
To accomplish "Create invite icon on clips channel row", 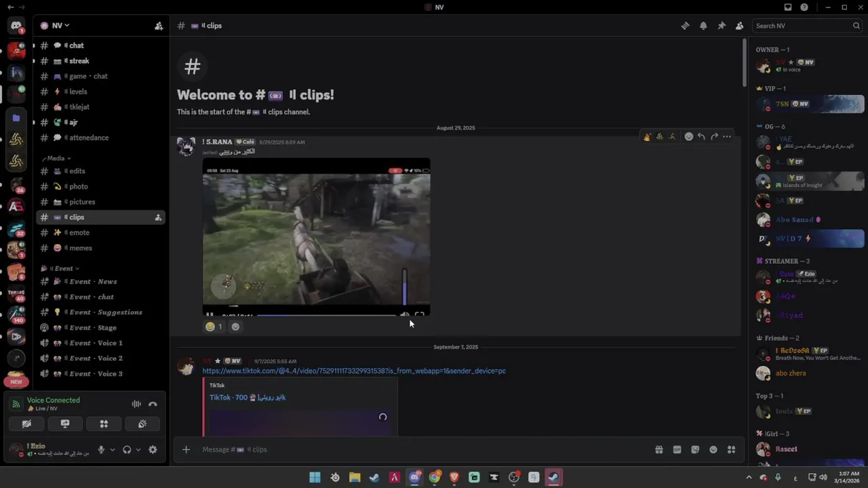I will (158, 218).
